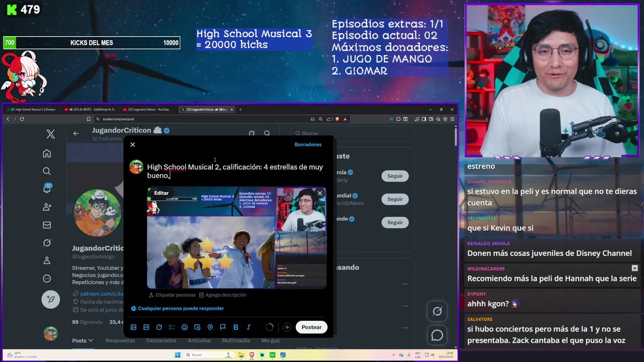Switch to High School Musical 2 Disney+ tab
The height and width of the screenshot is (362, 644).
32,109
